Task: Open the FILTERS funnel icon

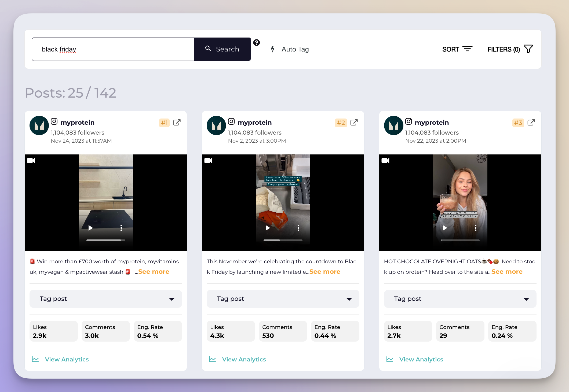Action: click(528, 49)
